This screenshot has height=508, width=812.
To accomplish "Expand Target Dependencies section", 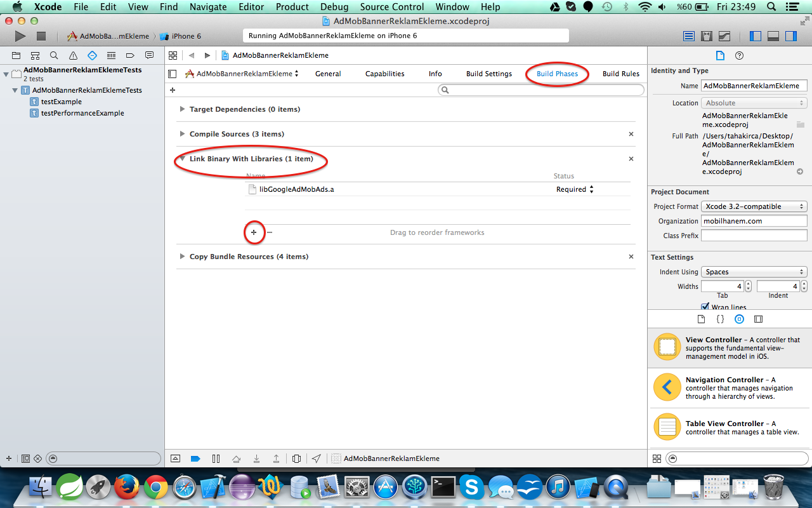I will [182, 109].
